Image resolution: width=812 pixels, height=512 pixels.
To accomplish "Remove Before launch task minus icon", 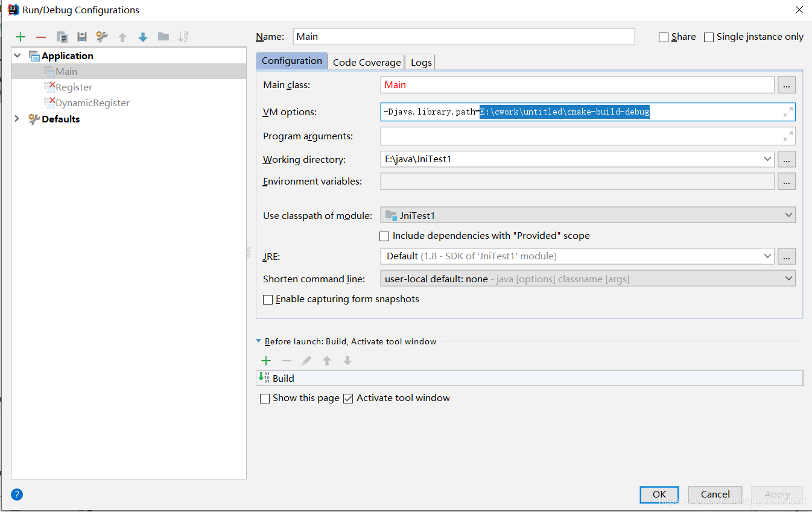I will 287,361.
